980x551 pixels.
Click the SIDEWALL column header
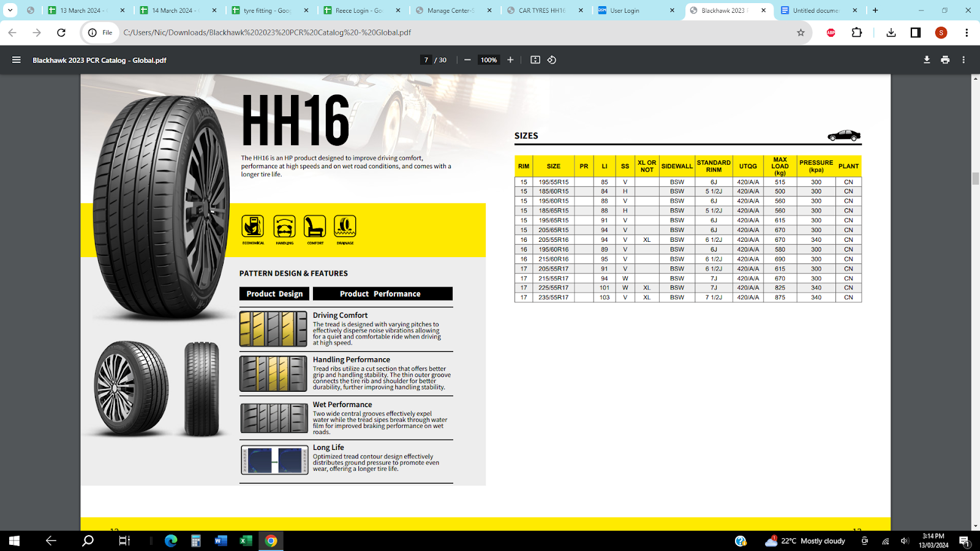click(677, 166)
